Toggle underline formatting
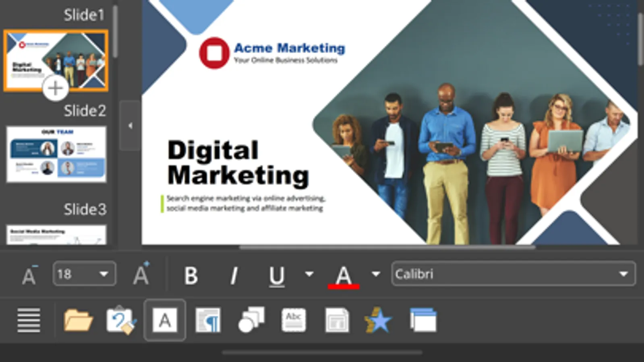The height and width of the screenshot is (362, 644). point(277,275)
